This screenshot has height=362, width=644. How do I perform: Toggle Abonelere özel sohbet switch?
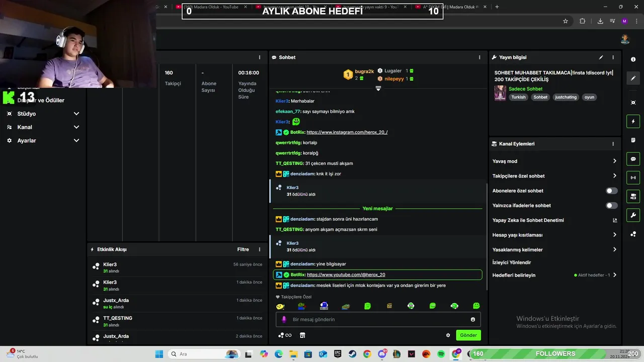click(612, 191)
